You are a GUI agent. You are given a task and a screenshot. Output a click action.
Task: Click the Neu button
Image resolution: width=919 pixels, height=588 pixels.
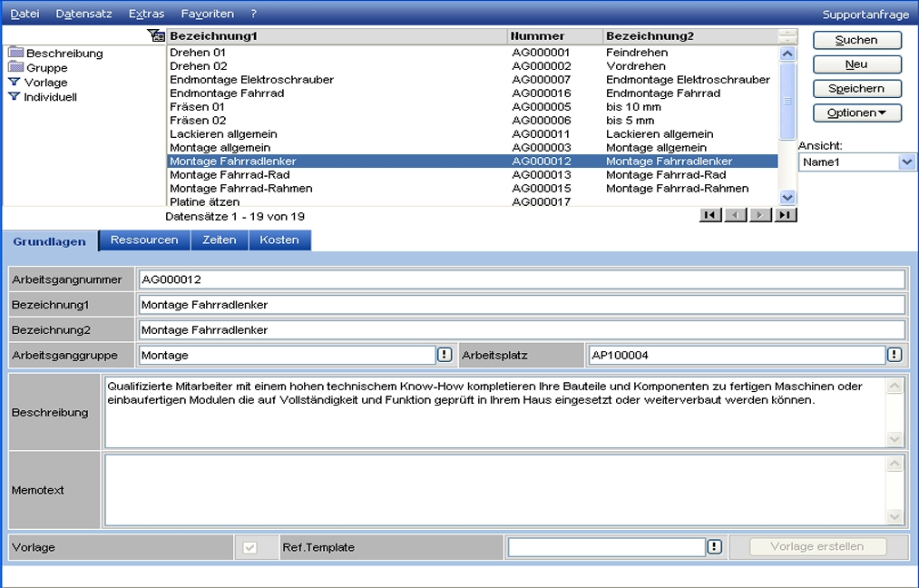(x=857, y=64)
